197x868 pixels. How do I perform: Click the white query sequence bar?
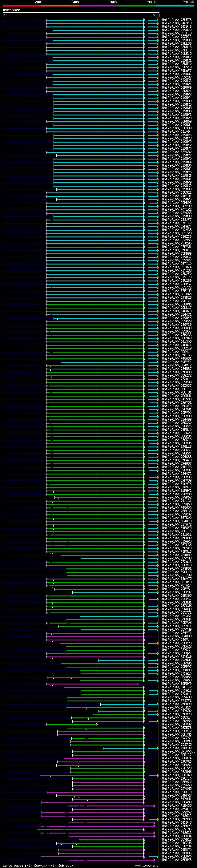(x=81, y=13)
